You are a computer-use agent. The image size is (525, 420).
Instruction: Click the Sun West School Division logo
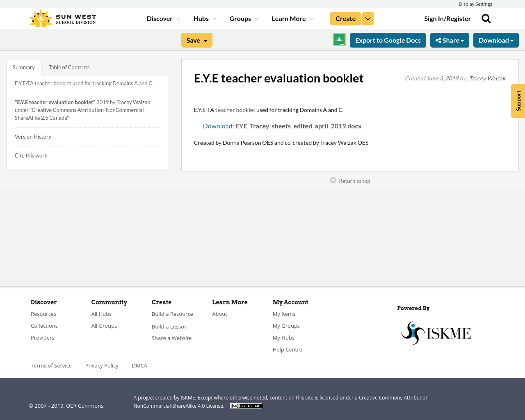pyautogui.click(x=62, y=17)
